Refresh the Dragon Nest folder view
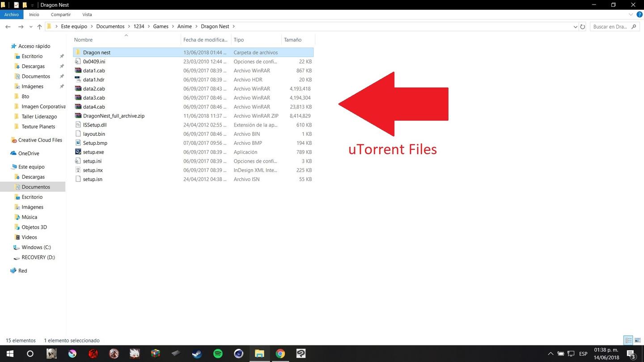 (582, 27)
